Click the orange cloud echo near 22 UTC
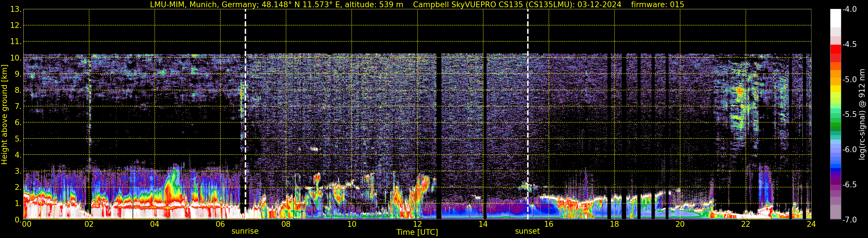This screenshot has height=238, width=868. 740,91
